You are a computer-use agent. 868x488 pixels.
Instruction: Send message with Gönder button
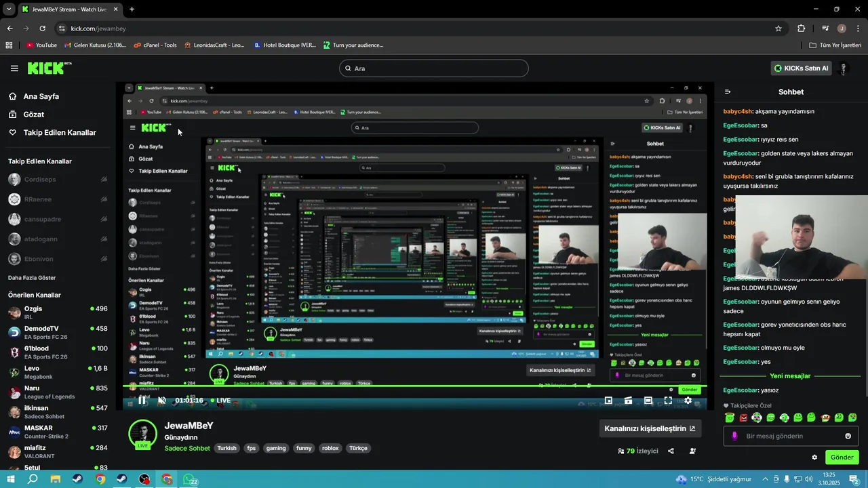coord(842,457)
